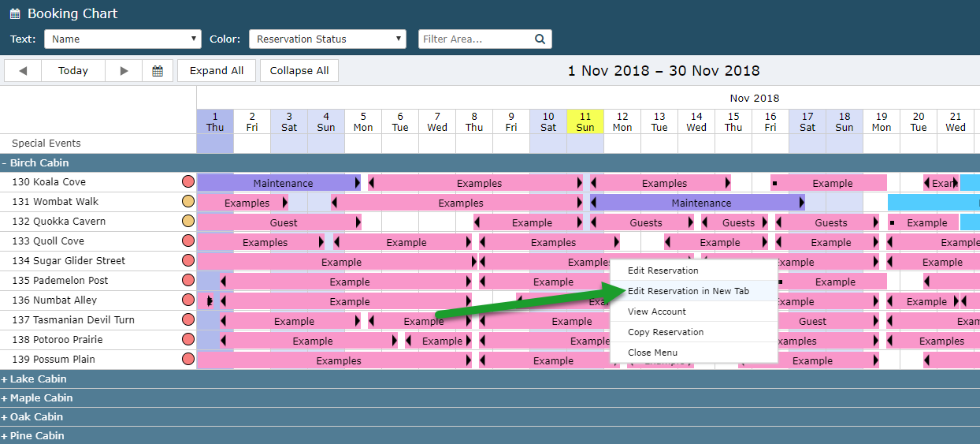
Task: Select the Maintenance block on Koala Cove
Action: click(279, 183)
